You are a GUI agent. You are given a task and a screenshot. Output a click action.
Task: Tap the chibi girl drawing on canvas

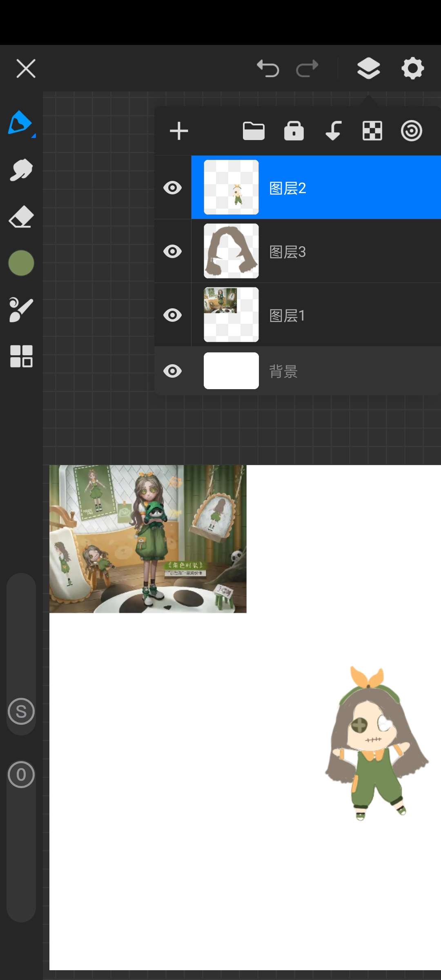[376, 744]
